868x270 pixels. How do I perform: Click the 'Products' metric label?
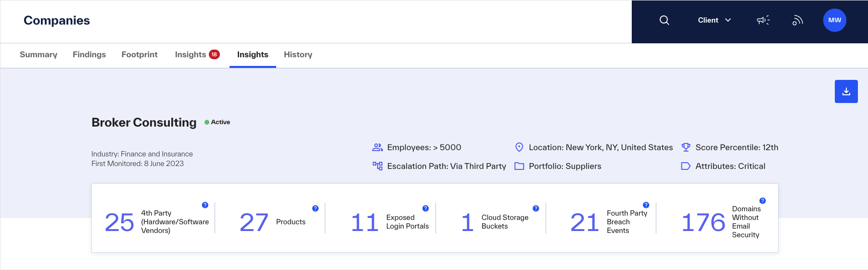point(291,222)
